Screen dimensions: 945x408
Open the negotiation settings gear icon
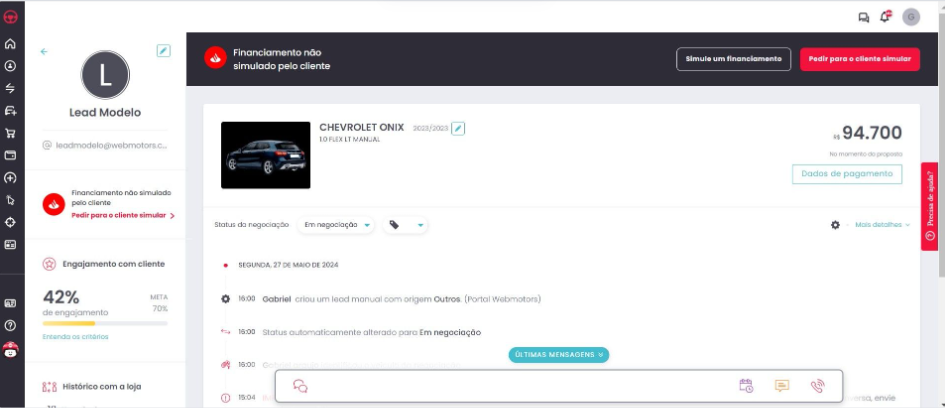coord(835,225)
